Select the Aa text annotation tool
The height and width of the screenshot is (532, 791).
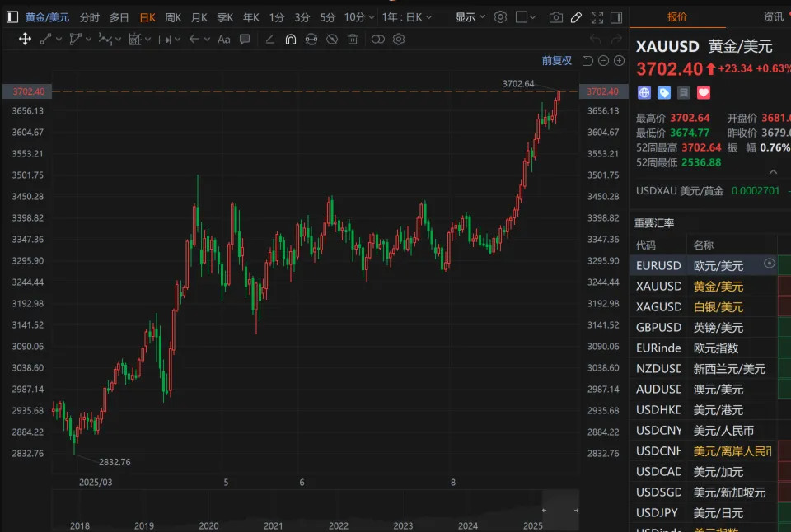223,39
